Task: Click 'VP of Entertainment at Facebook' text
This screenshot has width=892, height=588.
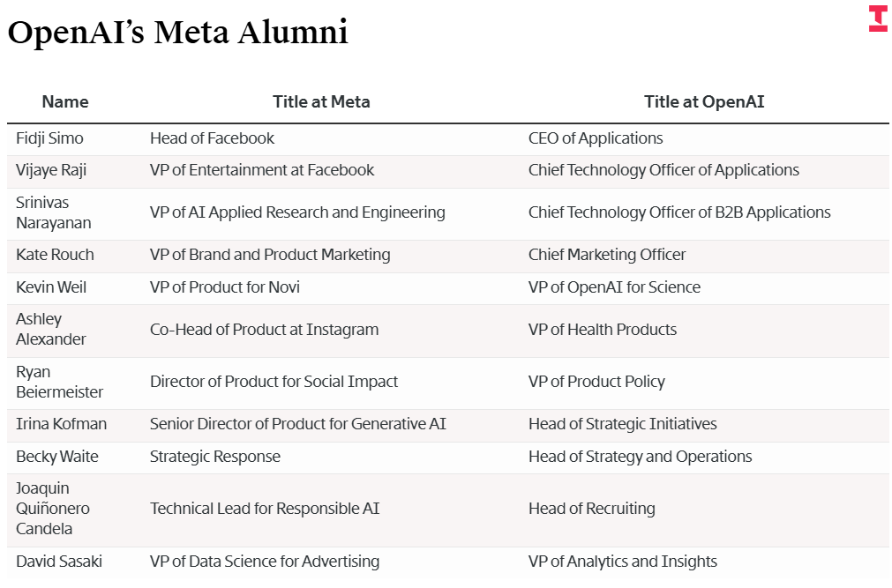Action: tap(262, 170)
